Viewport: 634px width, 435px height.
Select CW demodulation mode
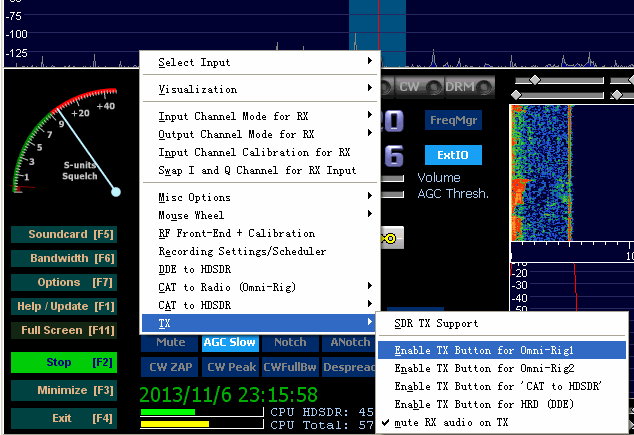click(420, 87)
